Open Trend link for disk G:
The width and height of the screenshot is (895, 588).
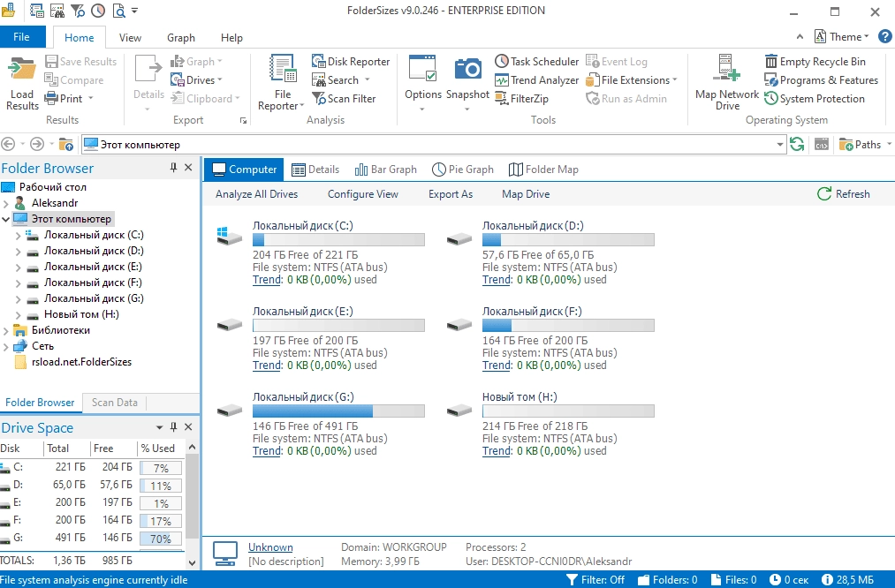click(267, 450)
